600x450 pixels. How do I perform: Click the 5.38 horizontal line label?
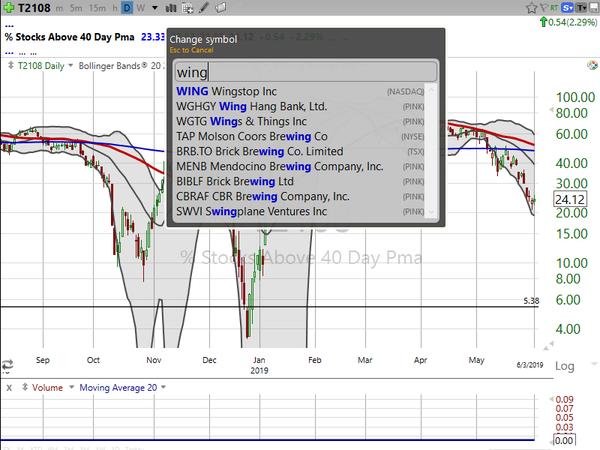coord(531,301)
